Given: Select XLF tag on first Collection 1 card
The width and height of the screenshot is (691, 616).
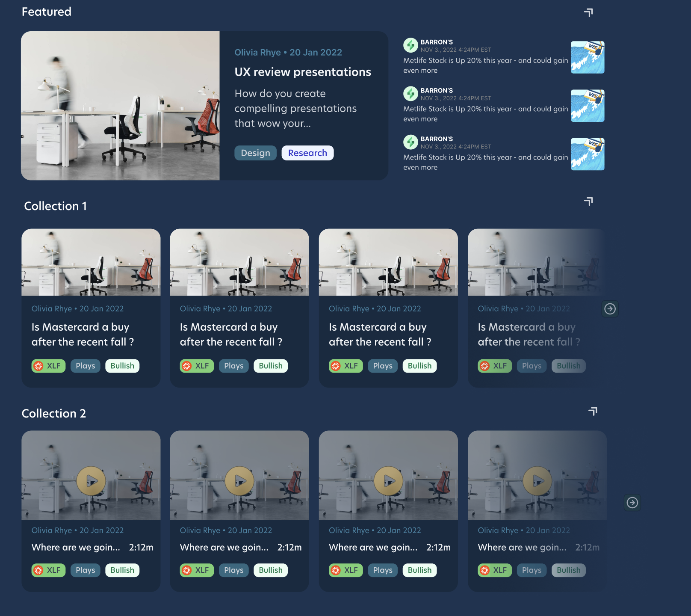Looking at the screenshot, I should 48,366.
